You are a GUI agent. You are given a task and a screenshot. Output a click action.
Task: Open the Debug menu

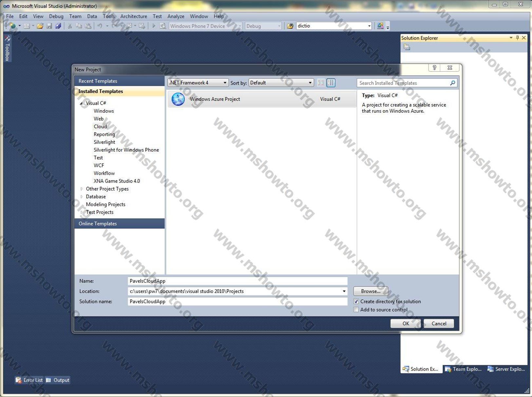(56, 16)
